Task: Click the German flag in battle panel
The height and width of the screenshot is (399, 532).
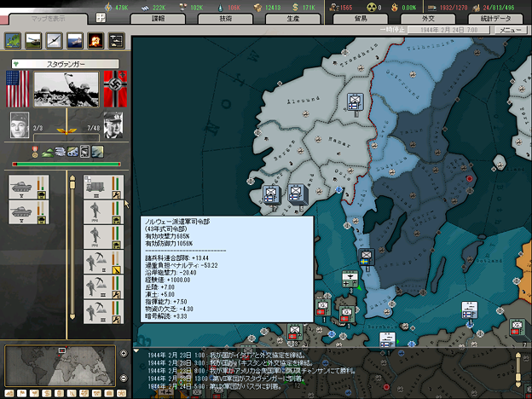Action: 115,89
